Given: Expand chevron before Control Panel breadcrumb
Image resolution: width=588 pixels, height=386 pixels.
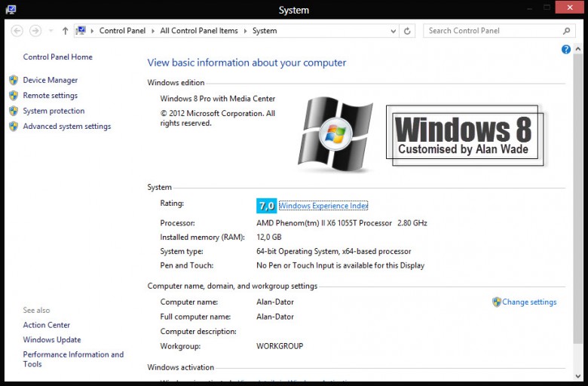Looking at the screenshot, I should (92, 31).
